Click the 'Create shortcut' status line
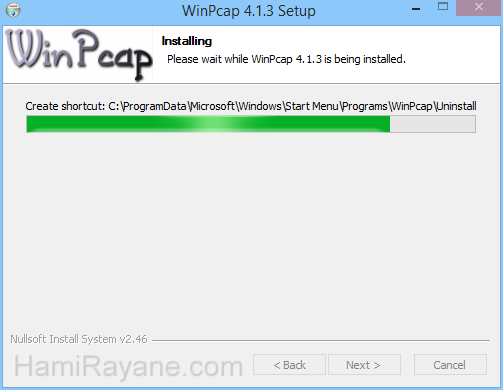The image size is (503, 390). pyautogui.click(x=251, y=106)
